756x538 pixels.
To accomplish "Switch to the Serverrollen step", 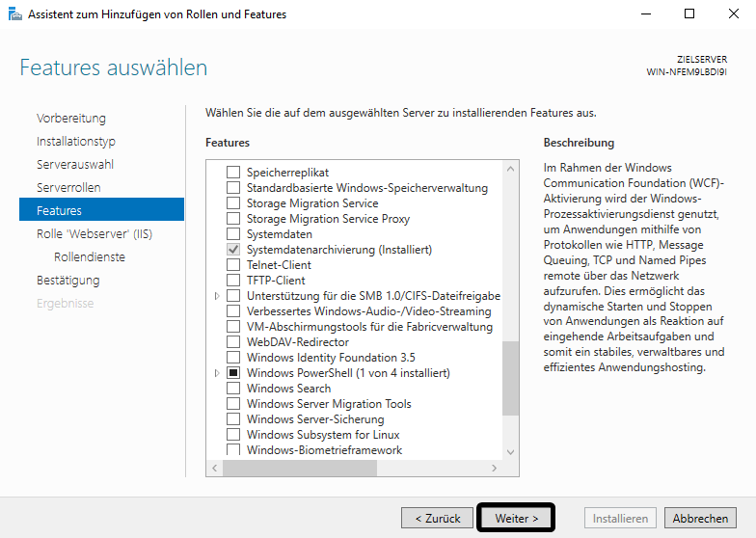I will point(68,187).
